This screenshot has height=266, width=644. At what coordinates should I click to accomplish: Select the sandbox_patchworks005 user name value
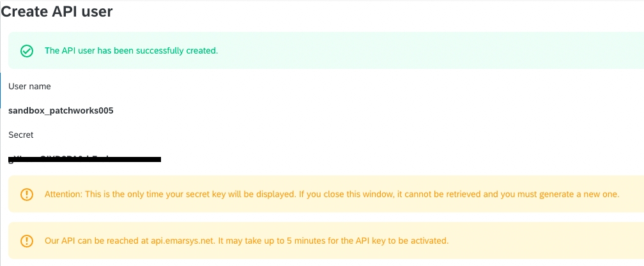point(61,110)
